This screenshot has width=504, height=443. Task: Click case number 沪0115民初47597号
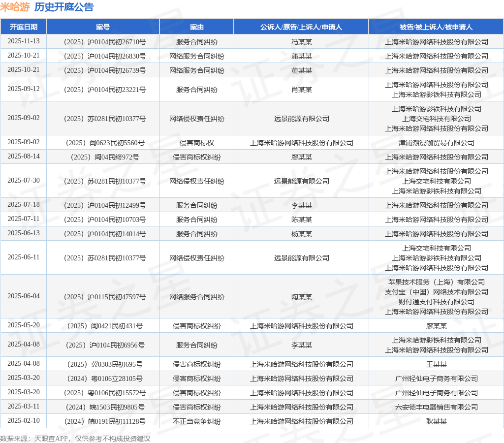pos(105,297)
